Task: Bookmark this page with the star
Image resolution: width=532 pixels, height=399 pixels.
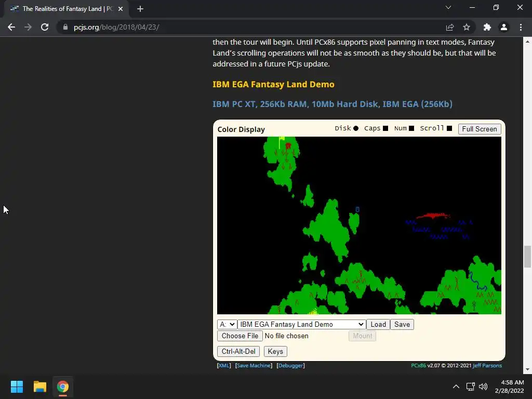Action: [467, 27]
